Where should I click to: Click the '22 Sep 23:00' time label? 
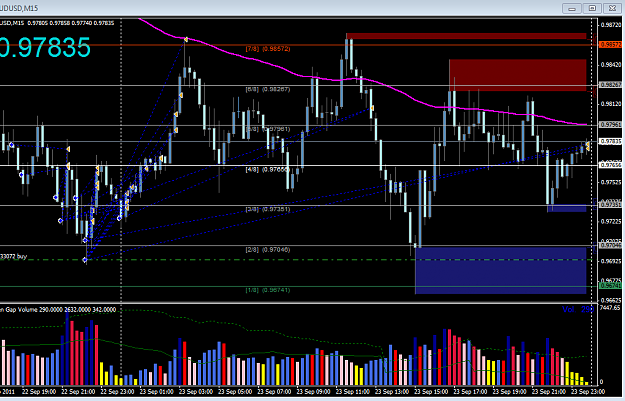click(x=117, y=391)
